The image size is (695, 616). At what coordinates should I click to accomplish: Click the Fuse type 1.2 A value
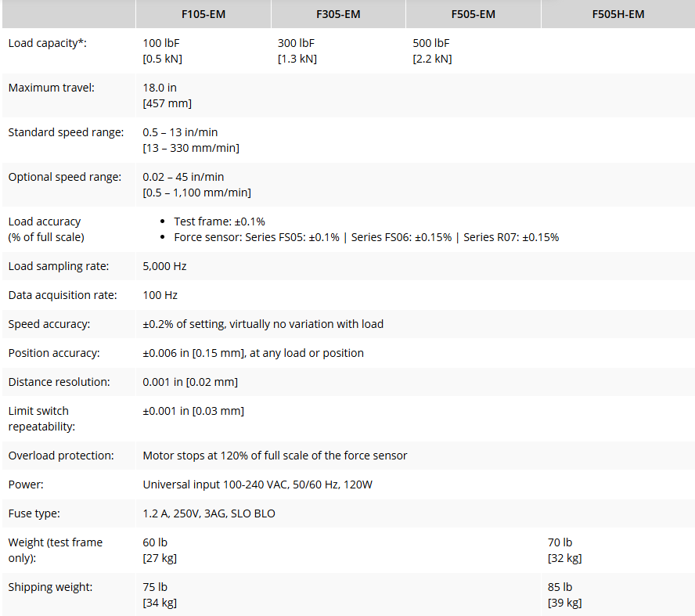[209, 513]
